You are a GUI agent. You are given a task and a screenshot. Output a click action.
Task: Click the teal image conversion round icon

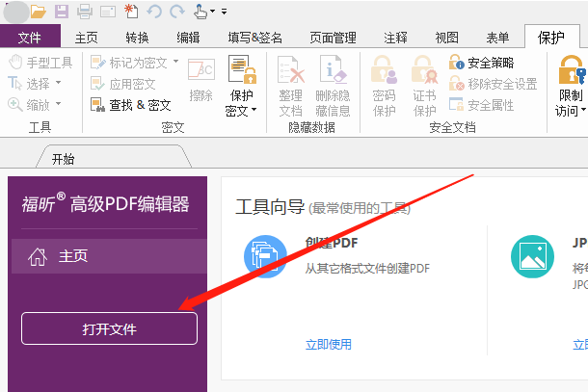(532, 256)
